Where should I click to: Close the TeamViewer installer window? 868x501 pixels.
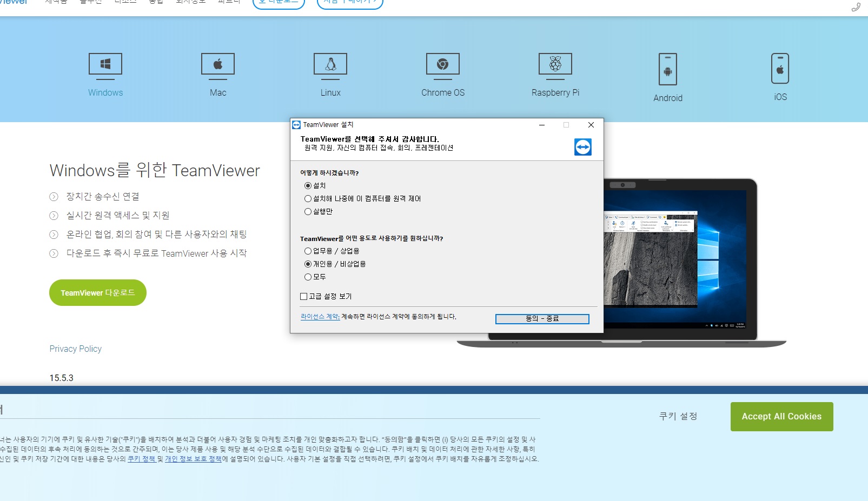(591, 125)
